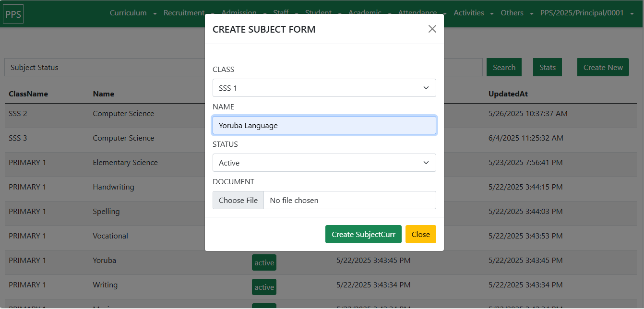644x309 pixels.
Task: Close the Create Subject Form with X icon
Action: [x=432, y=29]
